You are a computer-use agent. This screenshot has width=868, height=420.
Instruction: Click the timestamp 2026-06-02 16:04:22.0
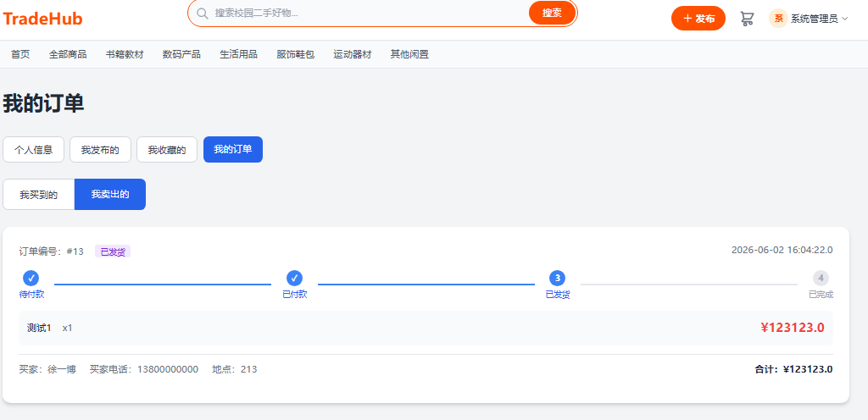[782, 250]
